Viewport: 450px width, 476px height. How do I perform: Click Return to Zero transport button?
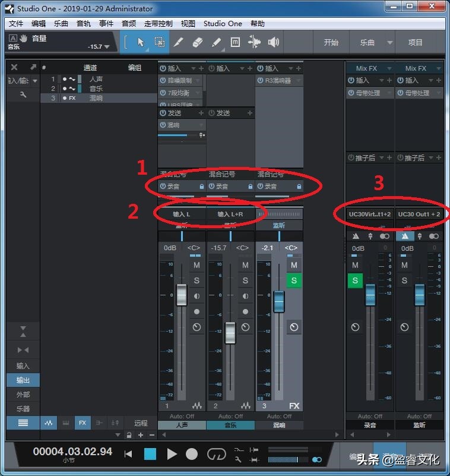[128, 454]
